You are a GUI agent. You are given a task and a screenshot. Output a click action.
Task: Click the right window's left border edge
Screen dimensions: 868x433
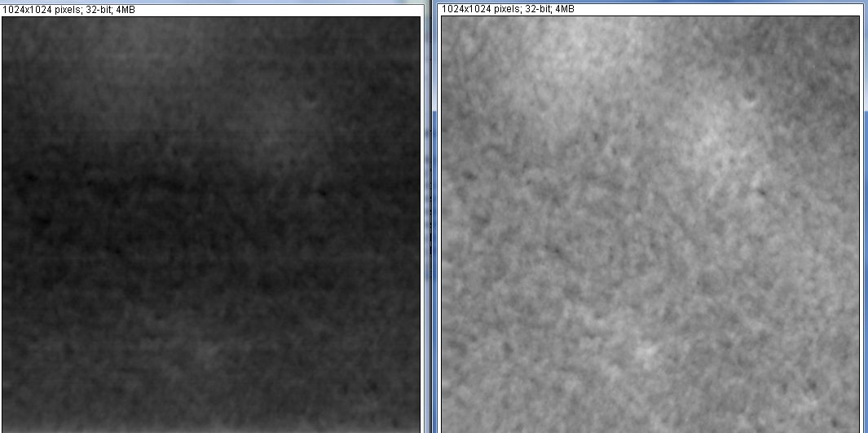(438, 220)
